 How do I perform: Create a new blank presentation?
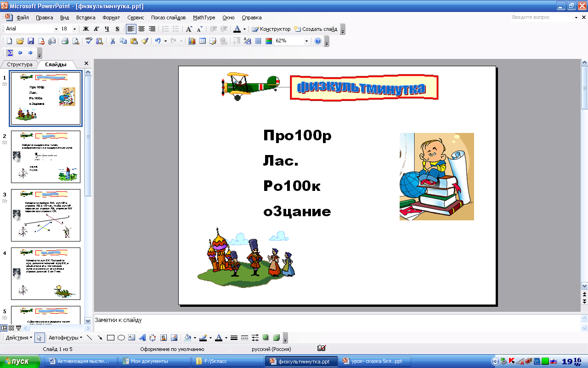point(9,41)
